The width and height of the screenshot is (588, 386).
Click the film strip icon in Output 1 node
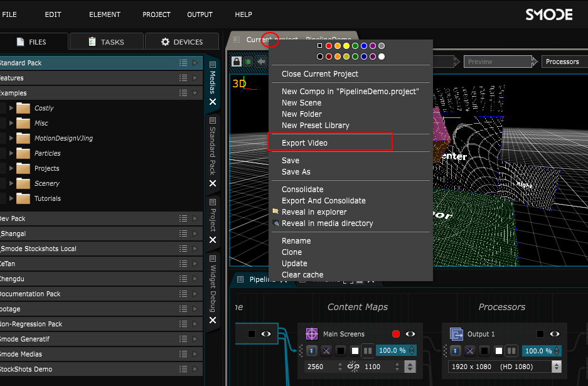point(456,351)
